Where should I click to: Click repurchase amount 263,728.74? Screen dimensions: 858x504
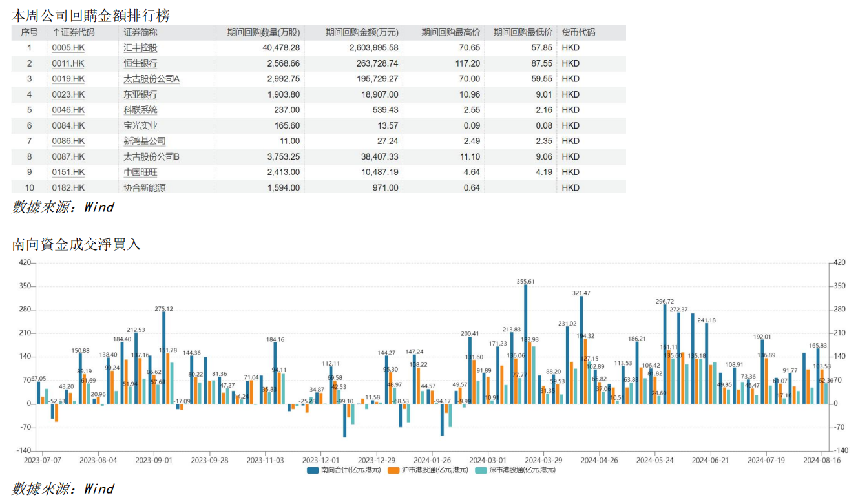point(378,63)
